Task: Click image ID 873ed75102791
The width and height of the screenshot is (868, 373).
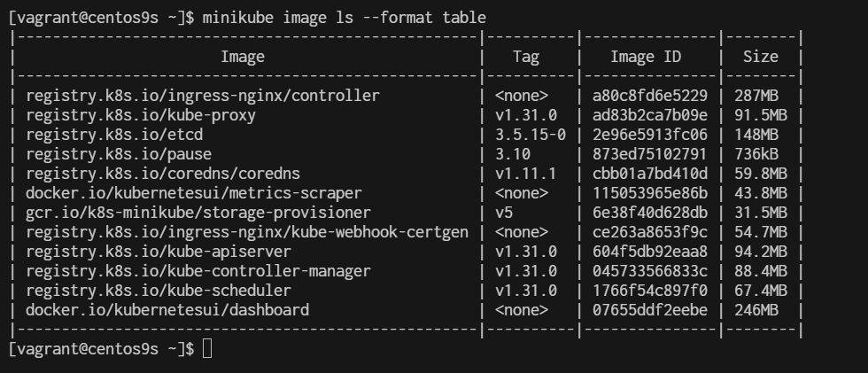Action: [650, 154]
